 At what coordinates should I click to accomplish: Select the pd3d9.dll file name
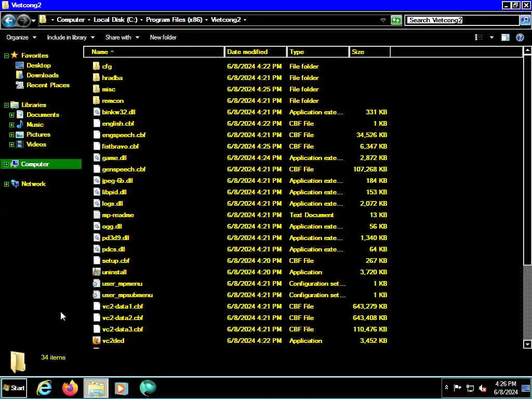[115, 238]
